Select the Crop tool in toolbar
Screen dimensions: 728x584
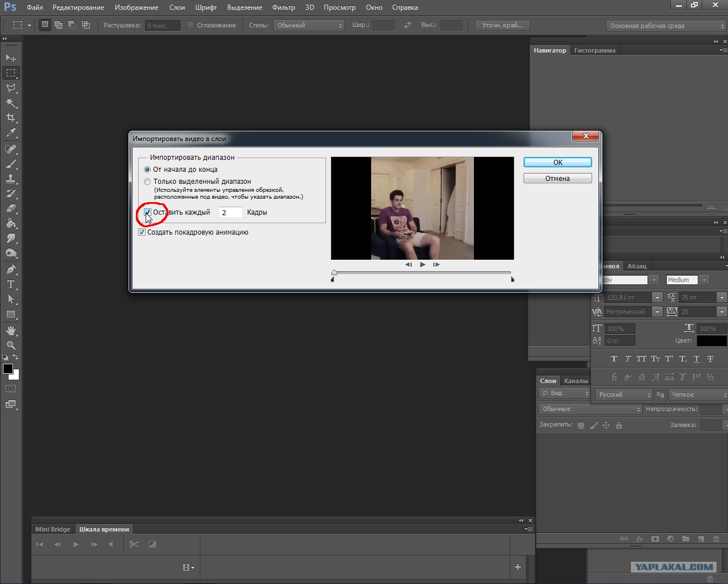click(x=11, y=118)
